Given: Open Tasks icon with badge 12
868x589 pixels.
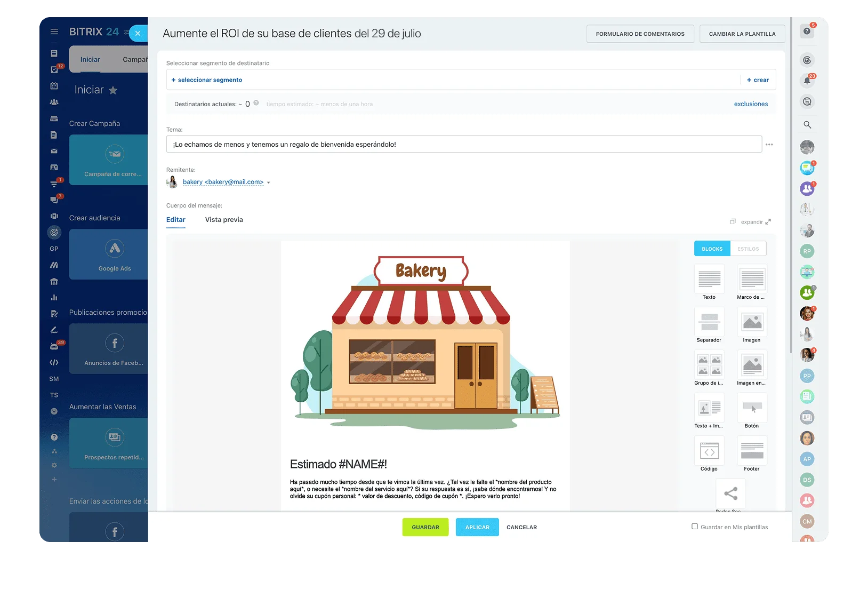Looking at the screenshot, I should tap(54, 69).
